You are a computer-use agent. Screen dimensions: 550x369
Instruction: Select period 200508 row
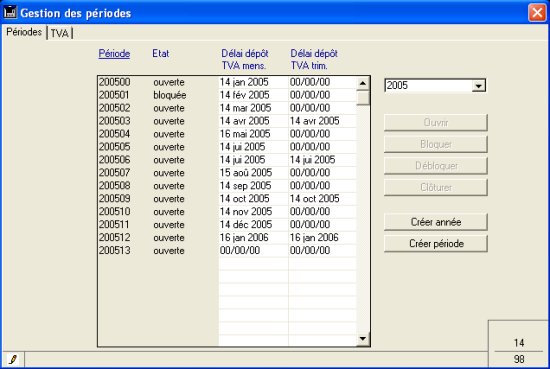coord(227,186)
